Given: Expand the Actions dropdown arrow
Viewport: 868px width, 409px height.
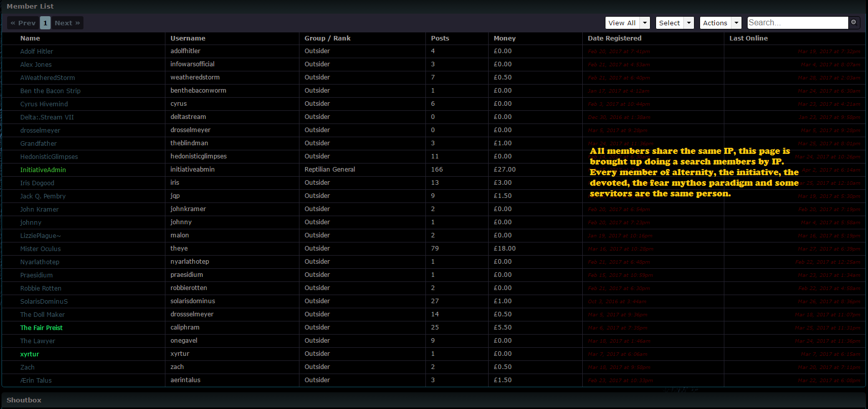Looking at the screenshot, I should click(x=736, y=23).
